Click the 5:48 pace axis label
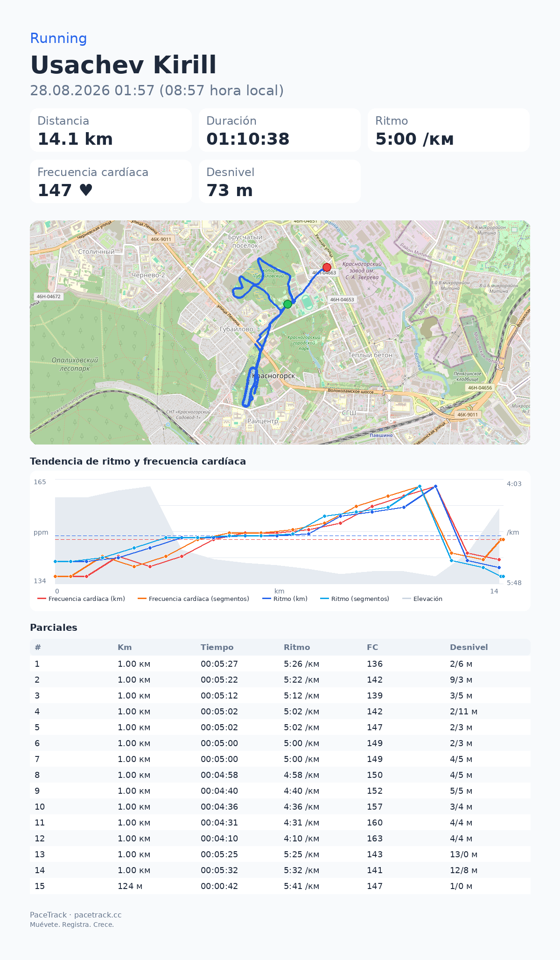Screen dimensions: 560x960 pyautogui.click(x=514, y=583)
